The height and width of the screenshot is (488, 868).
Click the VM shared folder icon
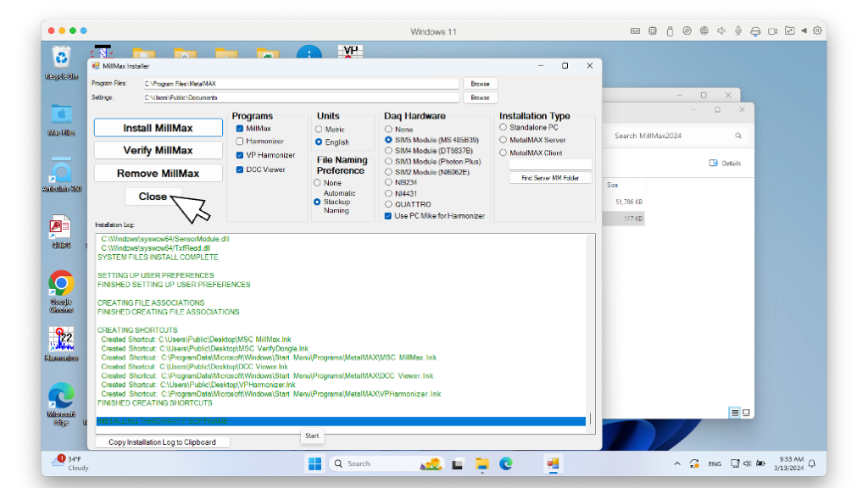790,31
